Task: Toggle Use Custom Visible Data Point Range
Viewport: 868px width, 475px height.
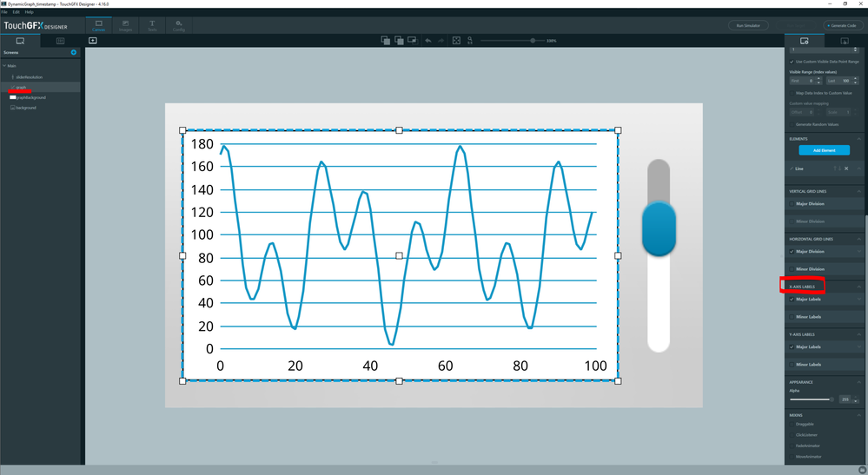Action: [x=792, y=62]
